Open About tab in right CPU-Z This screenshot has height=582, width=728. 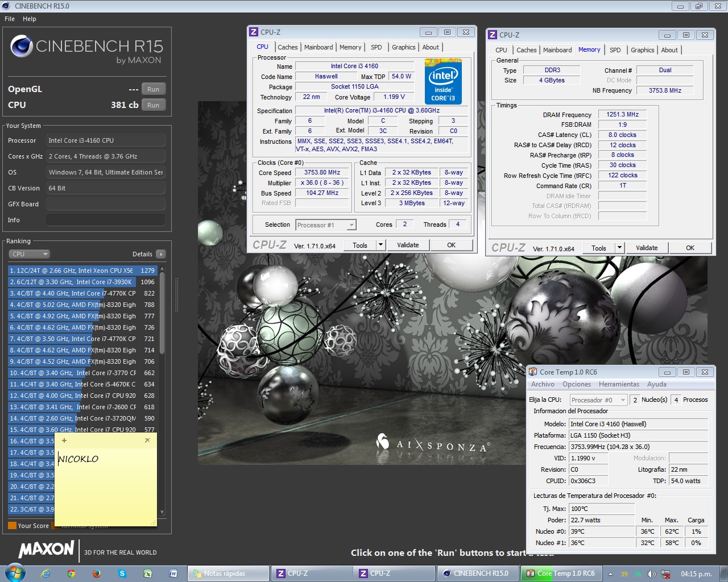point(669,50)
